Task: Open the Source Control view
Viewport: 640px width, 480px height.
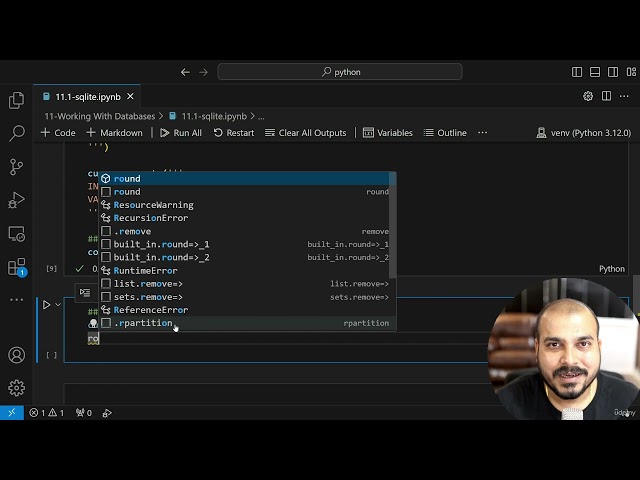Action: [x=16, y=167]
